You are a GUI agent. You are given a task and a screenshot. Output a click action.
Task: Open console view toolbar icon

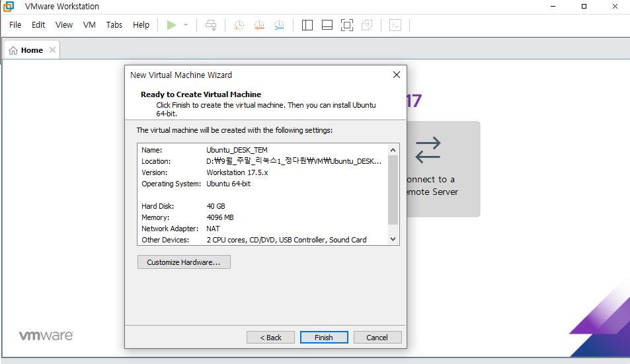395,25
